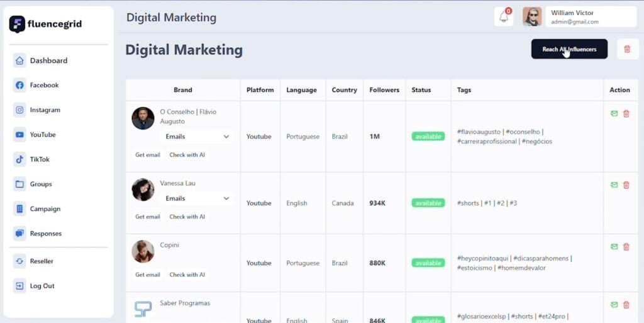Go to Facebook section in sidebar
Viewport: 644px width, 323px height.
click(45, 85)
